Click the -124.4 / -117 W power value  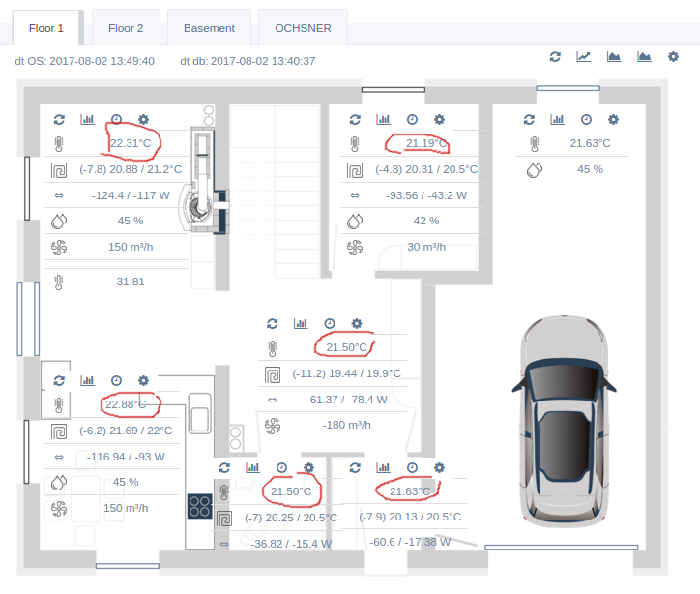coord(131,195)
